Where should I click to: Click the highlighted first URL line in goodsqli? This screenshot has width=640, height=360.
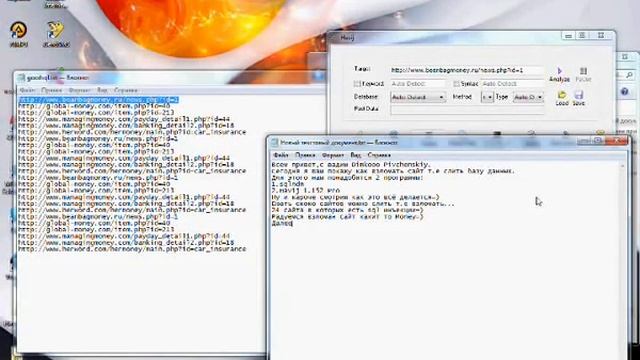click(98, 100)
